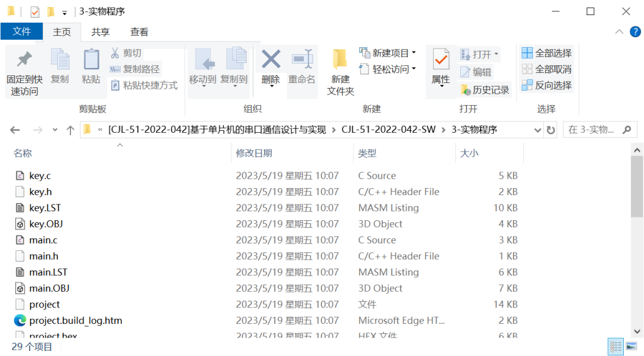The width and height of the screenshot is (644, 356).
Task: Click the Pin to Quick Access icon
Action: coord(25,60)
